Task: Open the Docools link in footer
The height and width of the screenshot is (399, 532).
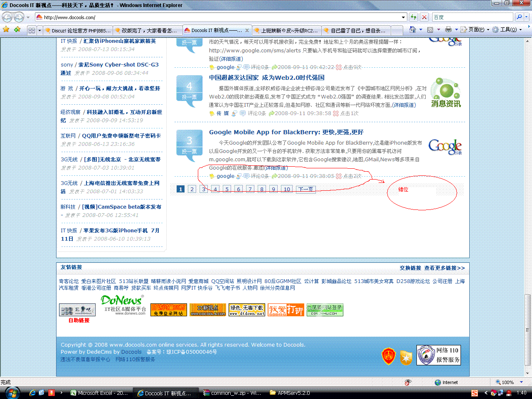Action: [x=131, y=352]
